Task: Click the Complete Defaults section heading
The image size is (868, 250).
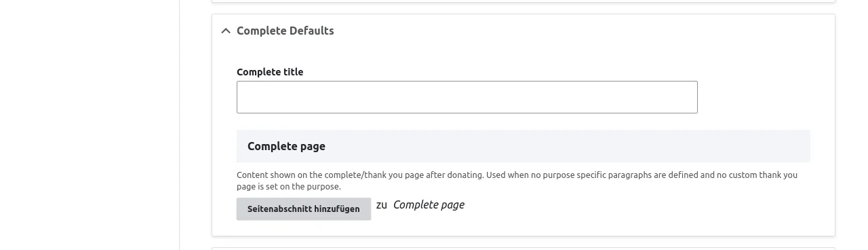Action: coord(285,31)
